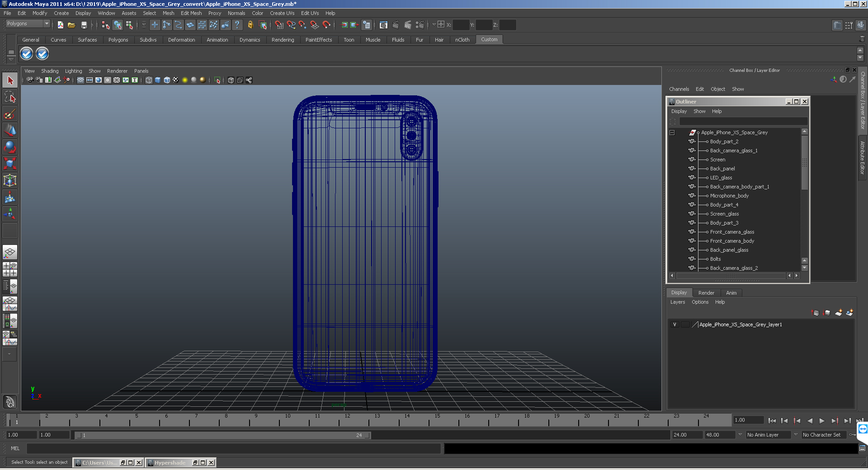Switch to single perspective view layout
868x470 pixels.
10,252
